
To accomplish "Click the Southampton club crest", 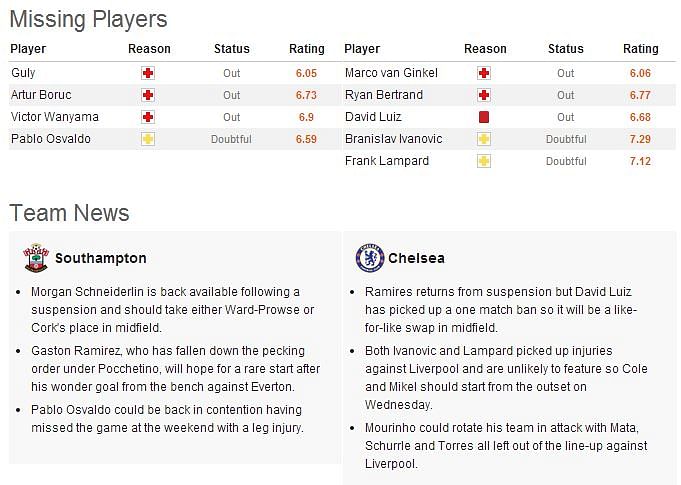I will point(36,258).
